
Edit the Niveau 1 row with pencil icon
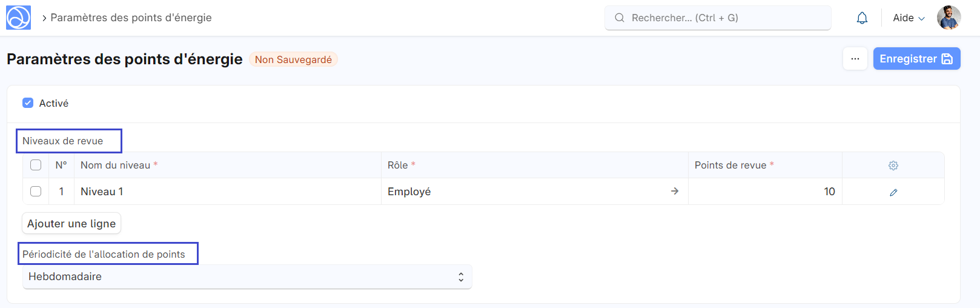[x=893, y=192]
